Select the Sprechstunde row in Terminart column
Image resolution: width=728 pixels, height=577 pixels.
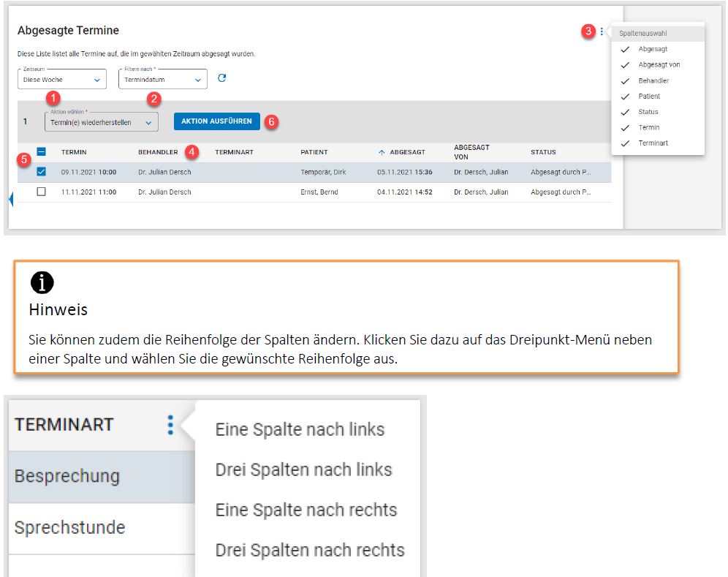click(x=69, y=527)
